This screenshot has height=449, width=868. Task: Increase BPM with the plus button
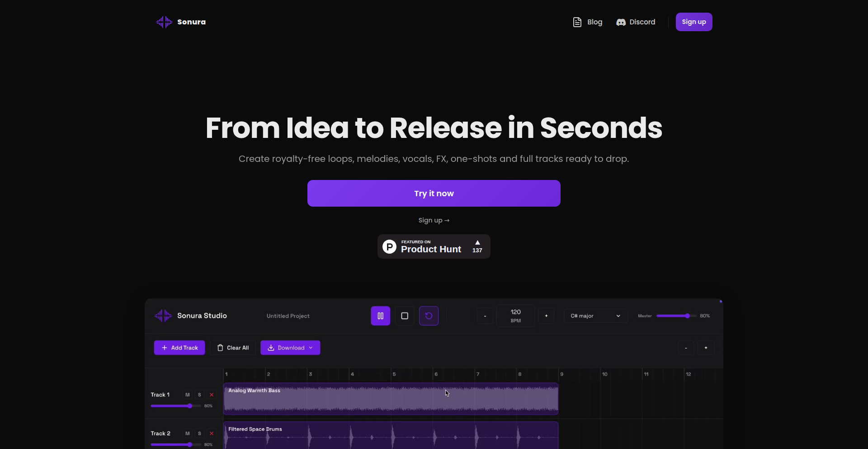click(x=546, y=316)
